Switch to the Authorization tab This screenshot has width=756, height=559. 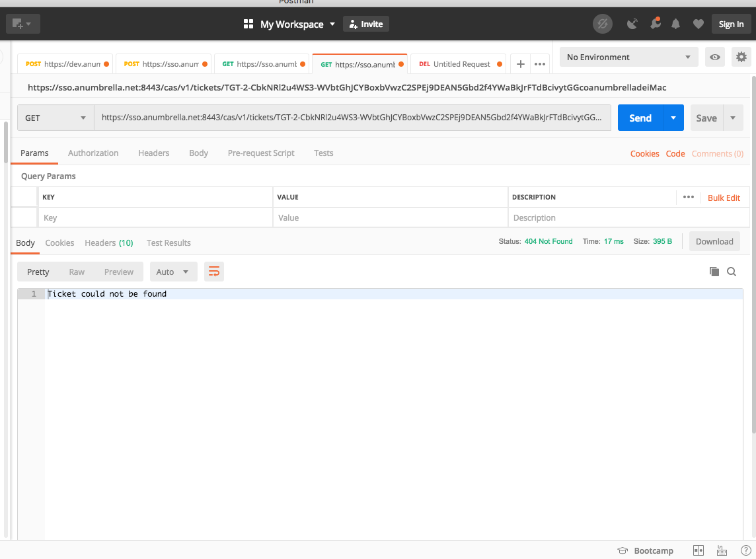93,153
